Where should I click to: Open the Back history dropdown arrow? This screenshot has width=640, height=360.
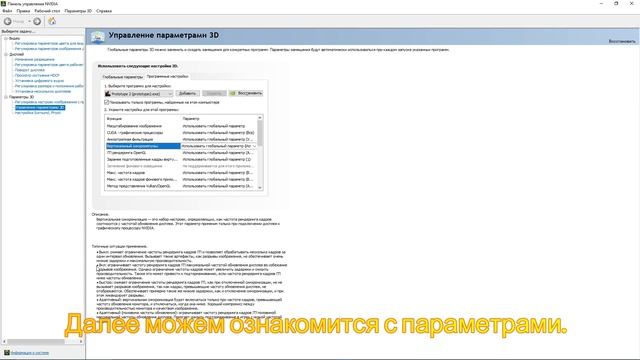(x=29, y=21)
